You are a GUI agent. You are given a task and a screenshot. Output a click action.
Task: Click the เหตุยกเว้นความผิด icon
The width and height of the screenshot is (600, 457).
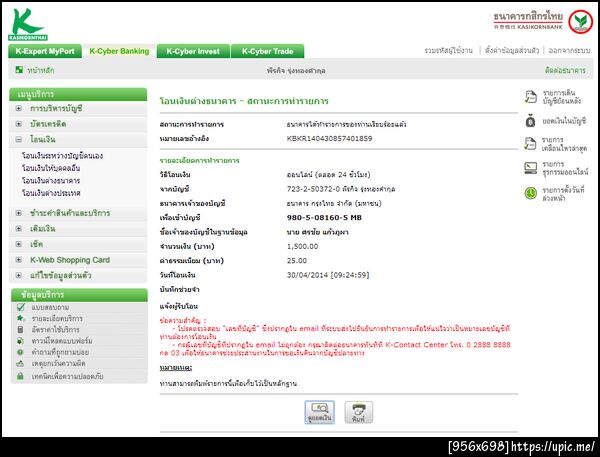(20, 363)
